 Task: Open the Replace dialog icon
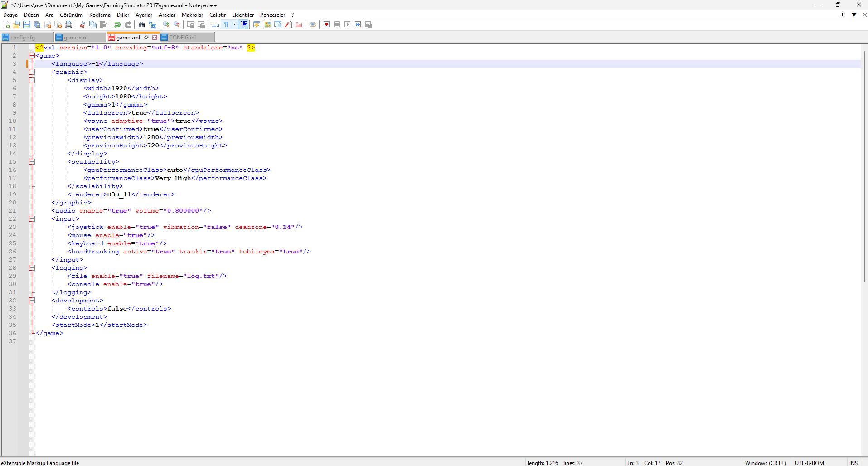(152, 24)
